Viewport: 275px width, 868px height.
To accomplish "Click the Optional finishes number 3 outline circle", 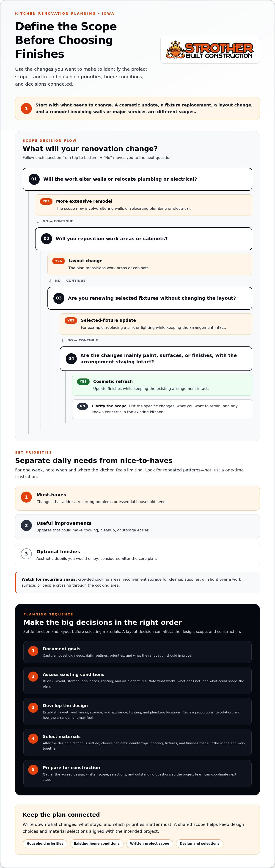I will tap(26, 554).
